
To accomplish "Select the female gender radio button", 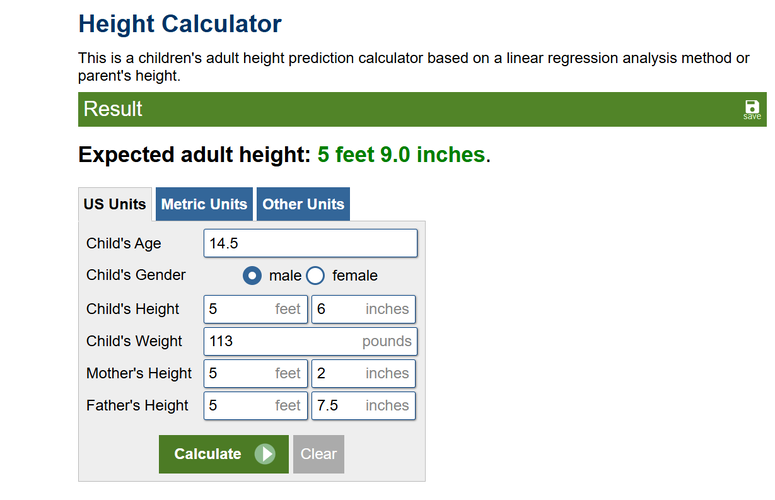I will click(315, 275).
